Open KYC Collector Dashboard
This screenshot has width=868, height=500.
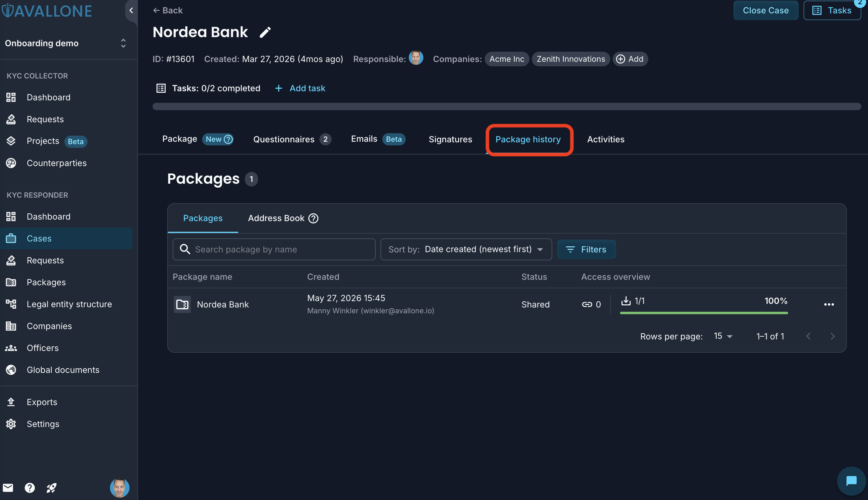66,97
